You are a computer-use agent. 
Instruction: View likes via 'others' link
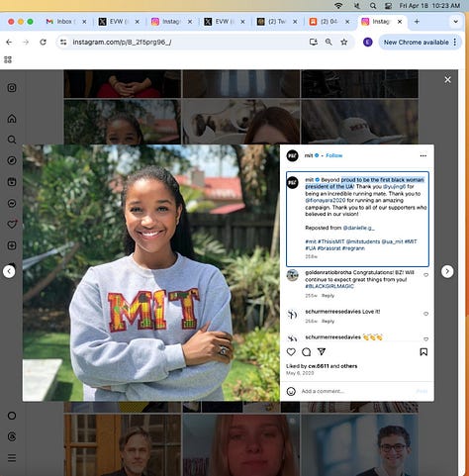(348, 366)
